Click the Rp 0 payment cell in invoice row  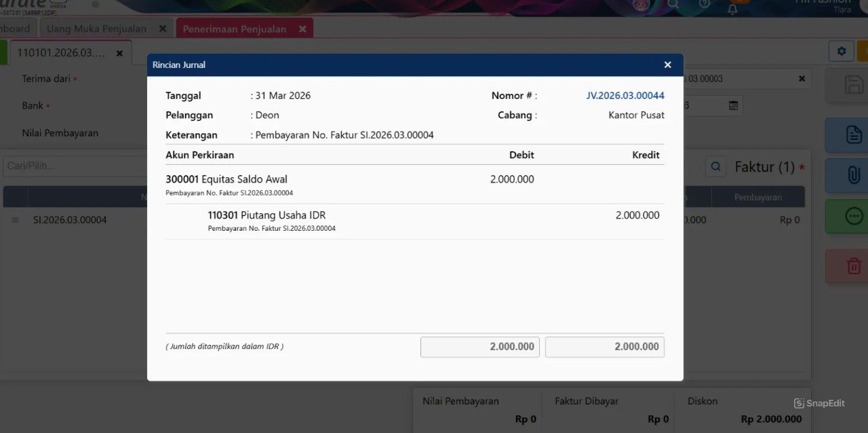[x=790, y=220]
